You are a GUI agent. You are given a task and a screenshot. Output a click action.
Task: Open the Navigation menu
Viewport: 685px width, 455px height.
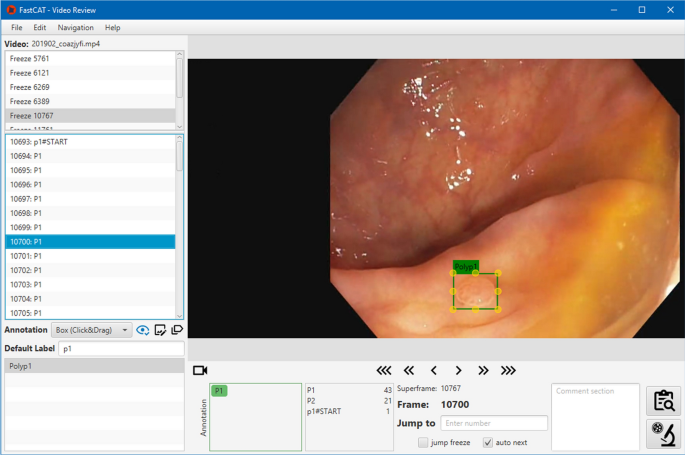click(x=76, y=28)
